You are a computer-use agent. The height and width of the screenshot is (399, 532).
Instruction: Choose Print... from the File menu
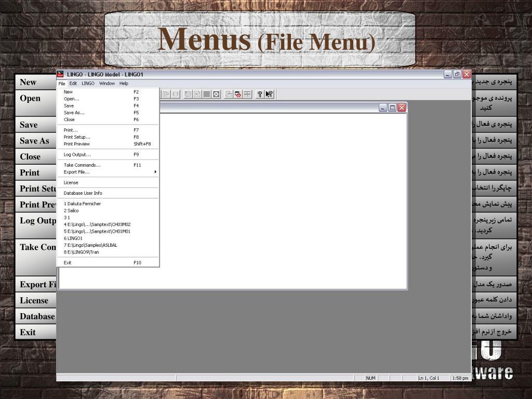click(108, 130)
